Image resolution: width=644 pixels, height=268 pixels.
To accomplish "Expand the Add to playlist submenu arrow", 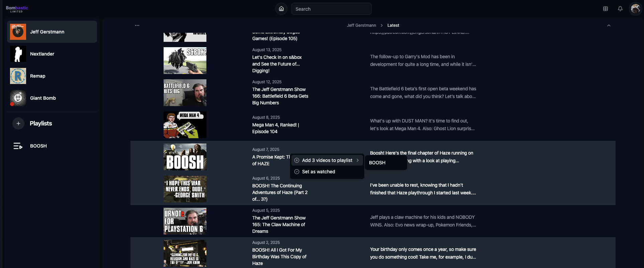I will [358, 160].
